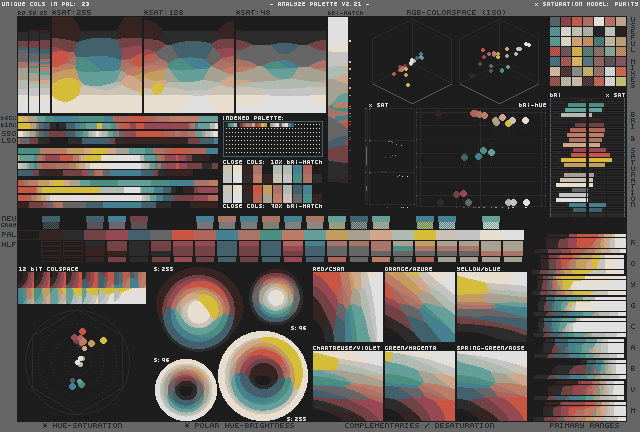Select the Orange/Azure gradient panel
The height and width of the screenshot is (432, 640).
click(419, 307)
